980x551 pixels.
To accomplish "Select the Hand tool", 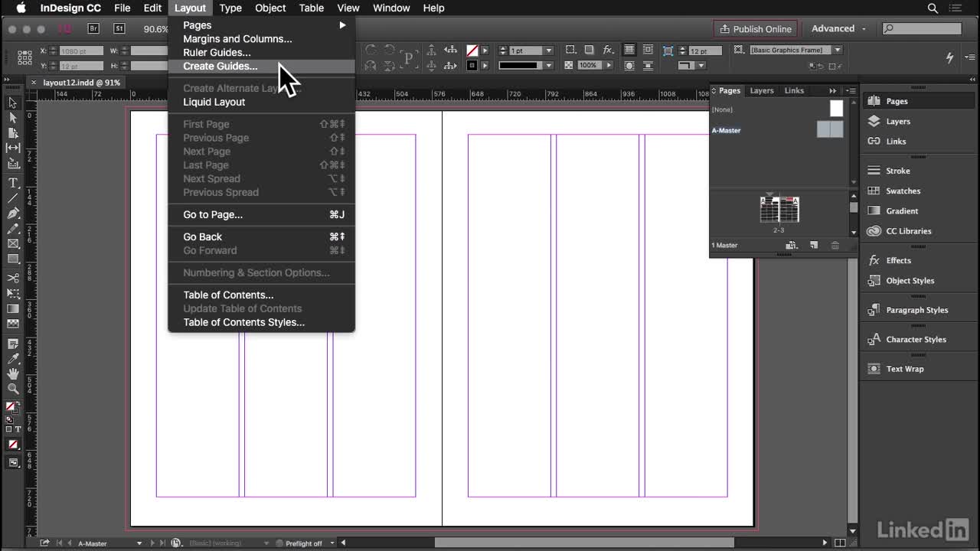I will coord(13,374).
